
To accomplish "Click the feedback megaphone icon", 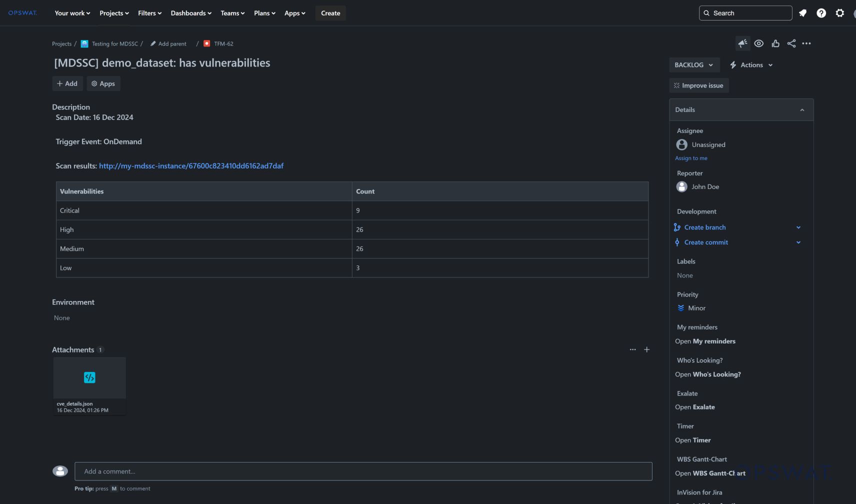I will [x=742, y=43].
